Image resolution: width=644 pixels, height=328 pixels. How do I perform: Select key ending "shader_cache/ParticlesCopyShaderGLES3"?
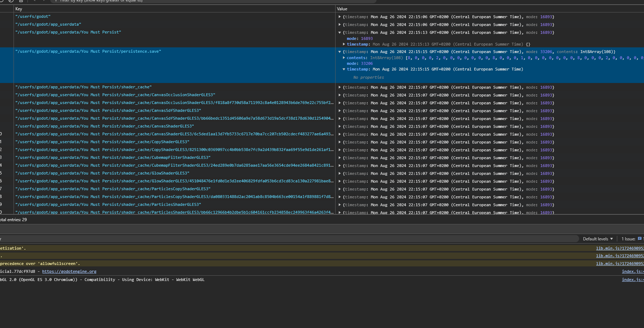113,189
